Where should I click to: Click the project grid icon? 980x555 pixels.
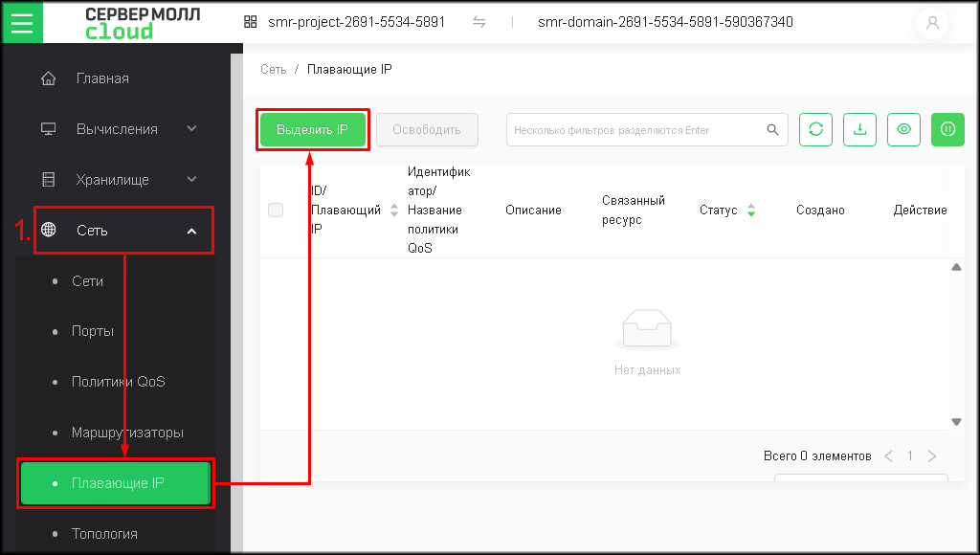252,22
